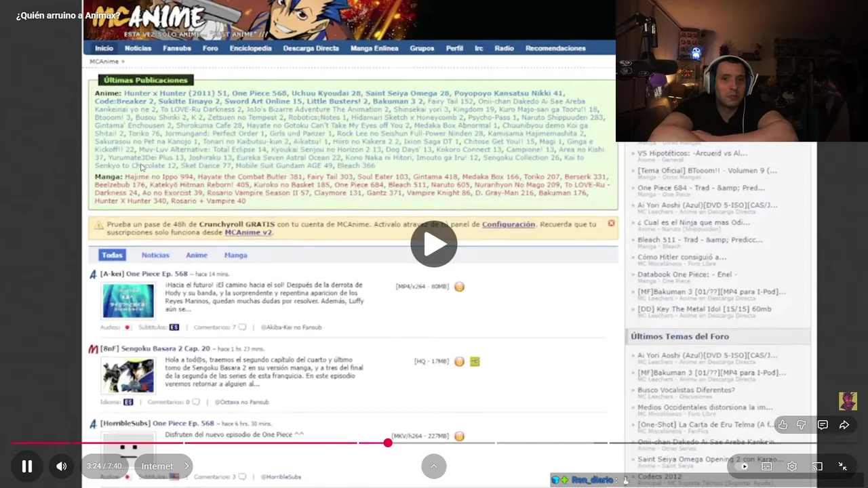Click the download icon beside [MP4/x264 - 60MB]

(x=459, y=287)
